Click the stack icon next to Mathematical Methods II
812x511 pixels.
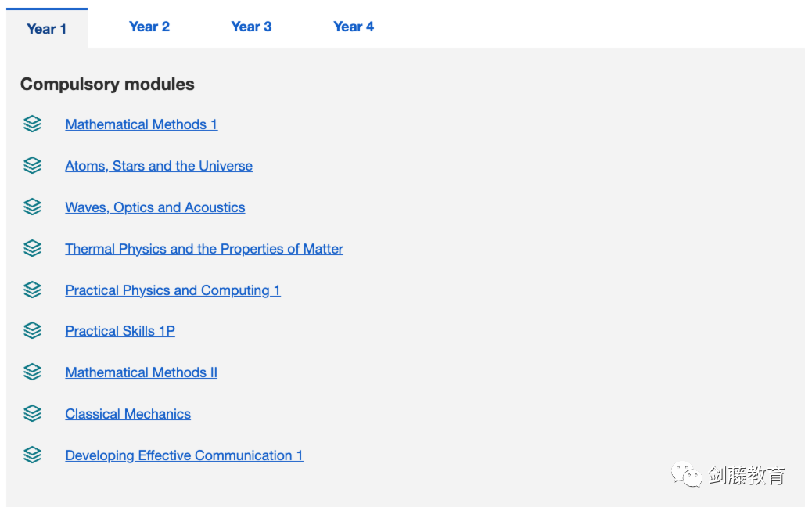32,372
